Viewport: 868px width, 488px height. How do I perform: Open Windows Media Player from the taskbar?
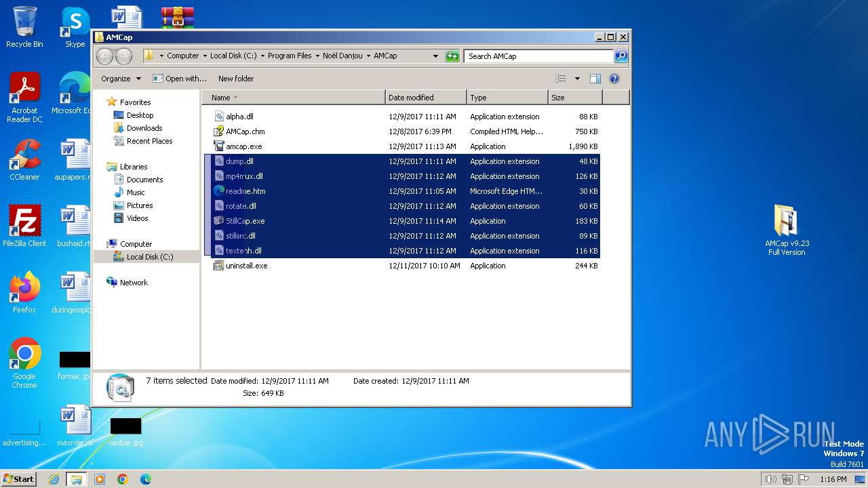(100, 479)
